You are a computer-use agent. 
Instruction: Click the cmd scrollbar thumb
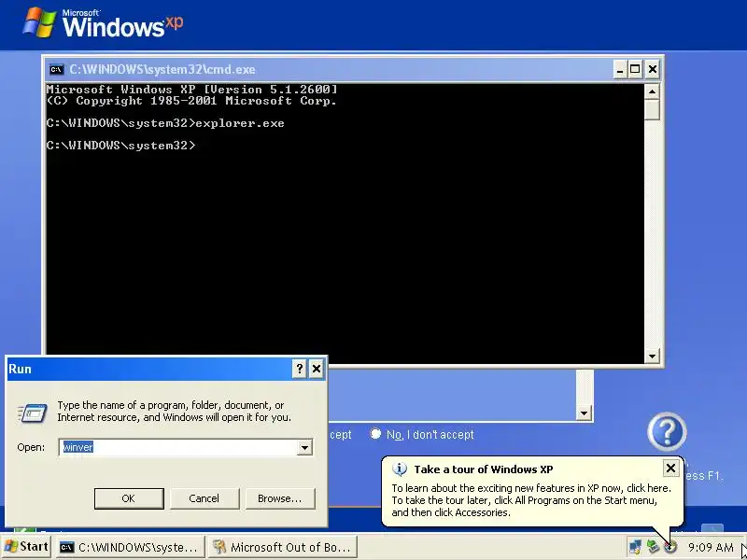[652, 109]
